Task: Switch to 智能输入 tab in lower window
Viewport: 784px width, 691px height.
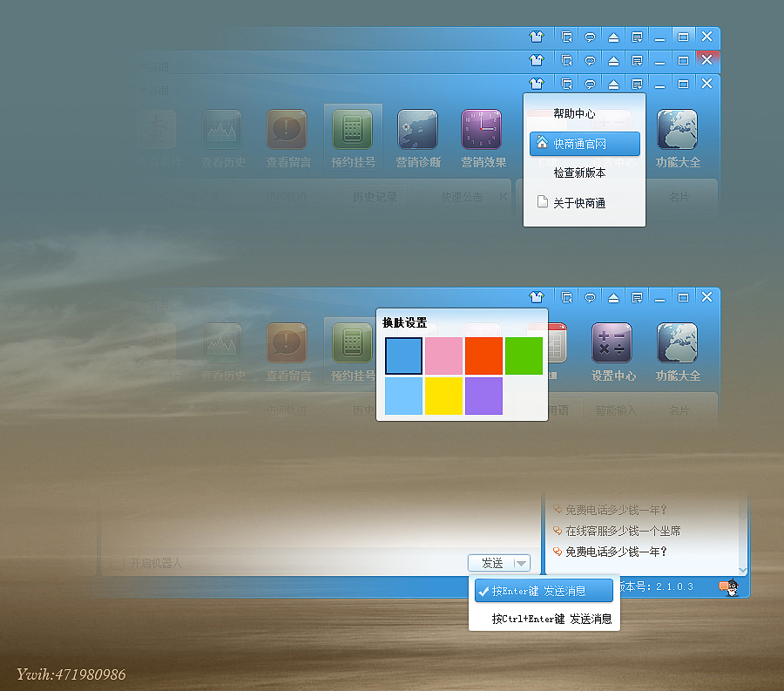Action: pyautogui.click(x=616, y=410)
